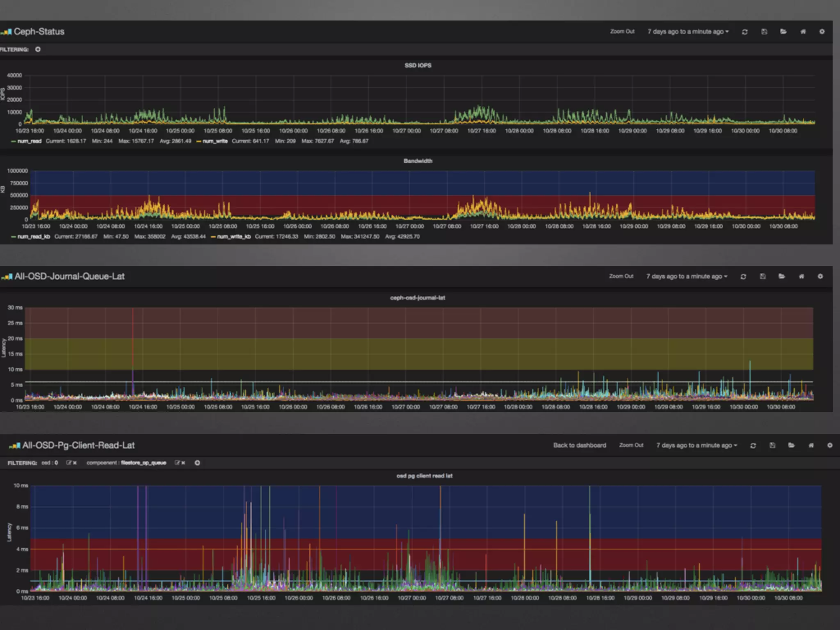Click the save icon in the Ceph-Status header
Viewport: 840px width, 630px height.
point(764,32)
